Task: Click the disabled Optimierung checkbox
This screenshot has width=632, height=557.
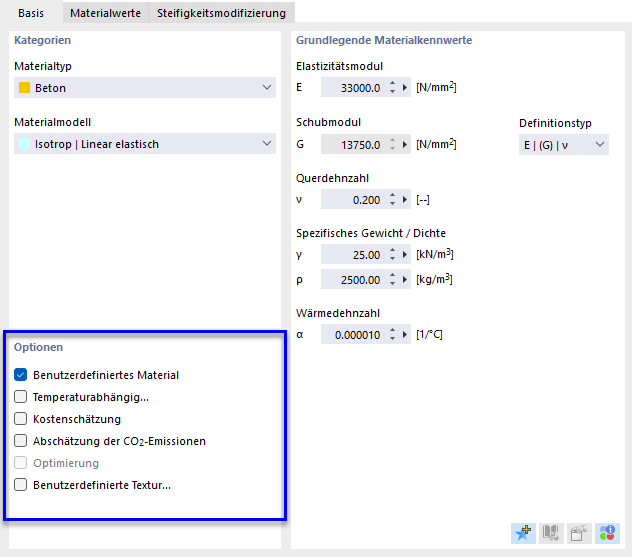Action: point(21,463)
